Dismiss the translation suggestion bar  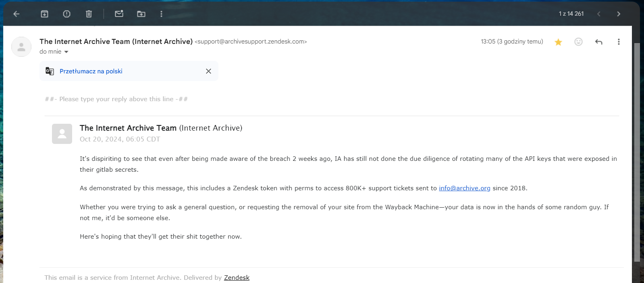coord(208,71)
